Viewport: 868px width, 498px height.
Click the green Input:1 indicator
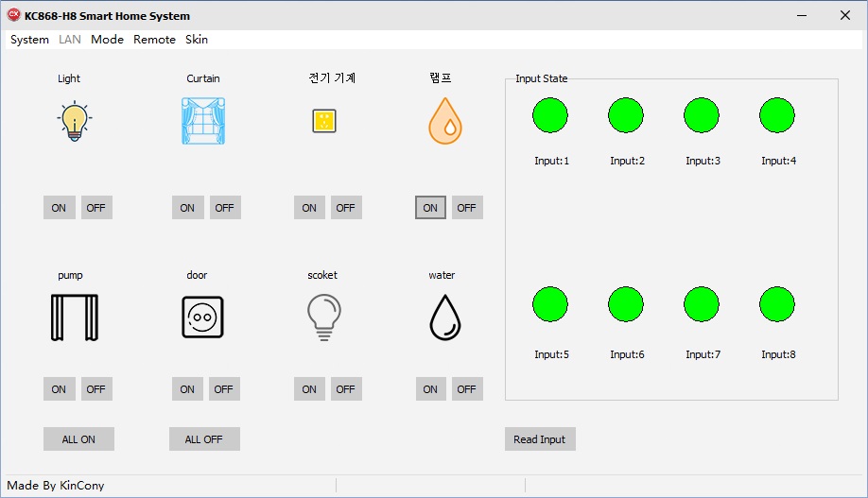(x=550, y=115)
